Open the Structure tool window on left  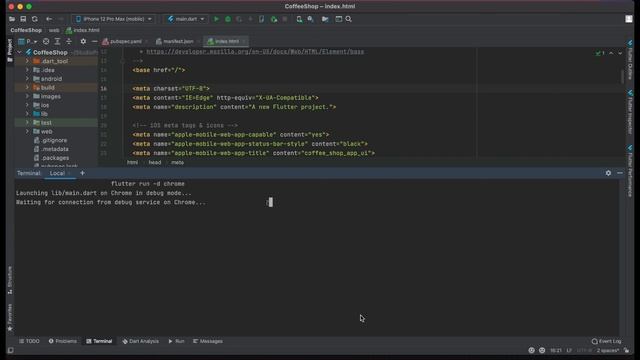point(10,280)
